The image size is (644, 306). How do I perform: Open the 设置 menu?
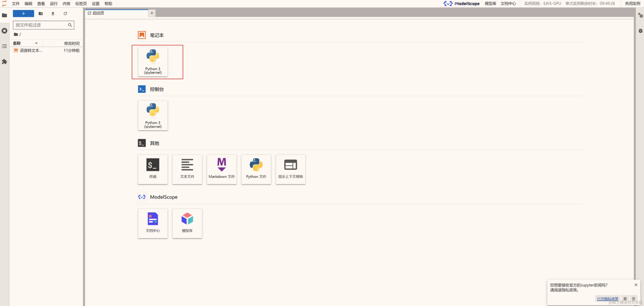click(x=96, y=3)
